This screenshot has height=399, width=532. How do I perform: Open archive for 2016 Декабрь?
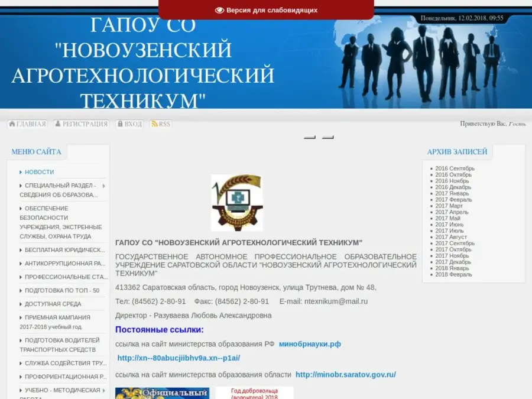(x=453, y=187)
